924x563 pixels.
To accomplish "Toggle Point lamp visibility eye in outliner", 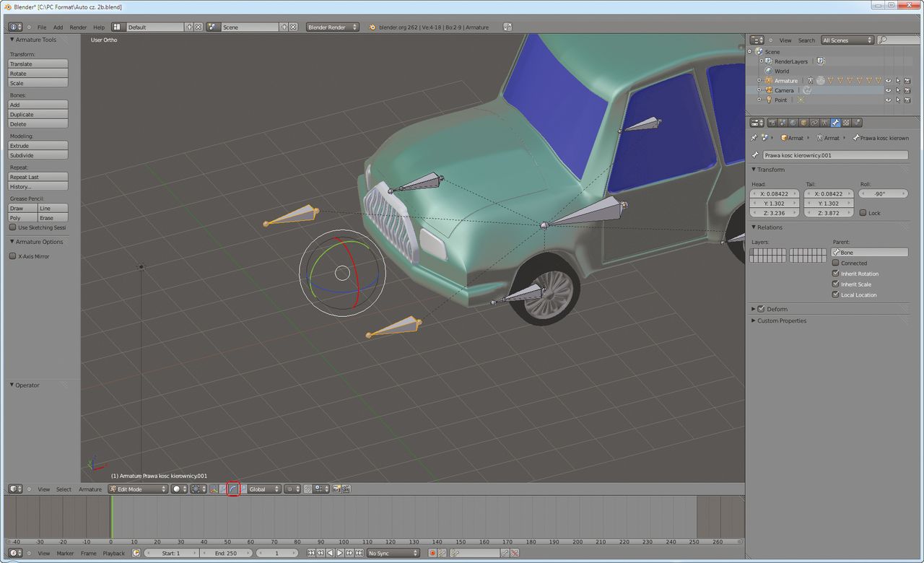I will pyautogui.click(x=889, y=100).
